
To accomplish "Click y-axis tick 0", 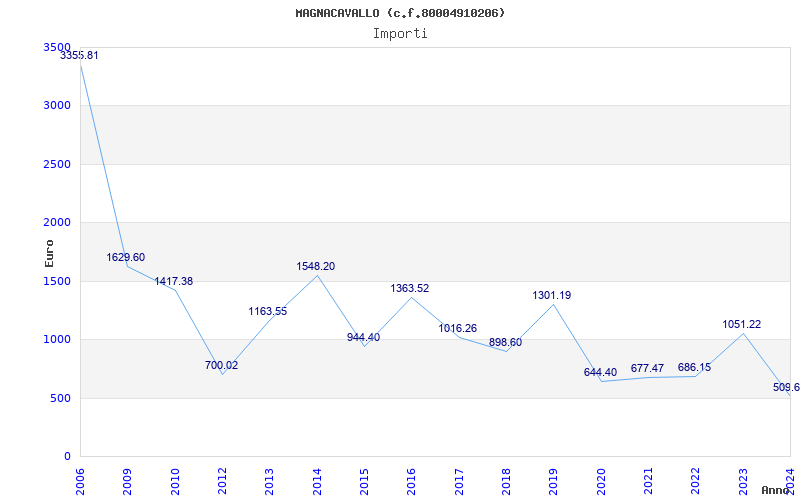I will point(68,457).
